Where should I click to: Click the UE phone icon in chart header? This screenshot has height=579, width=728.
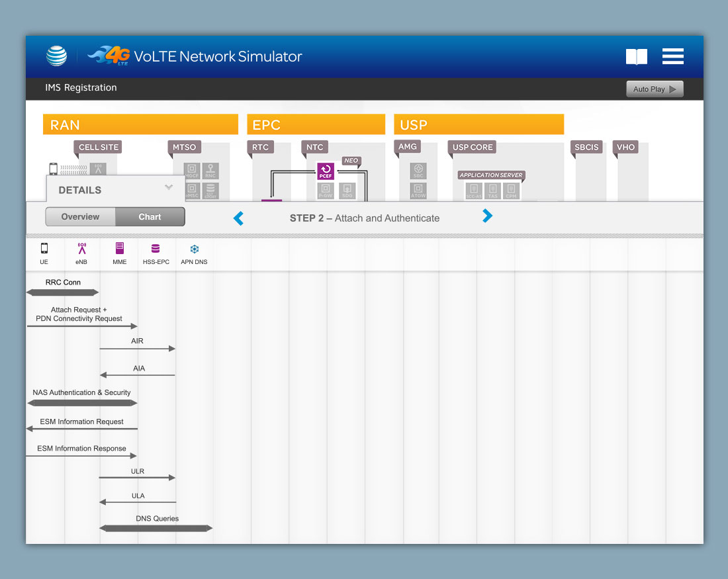(44, 249)
